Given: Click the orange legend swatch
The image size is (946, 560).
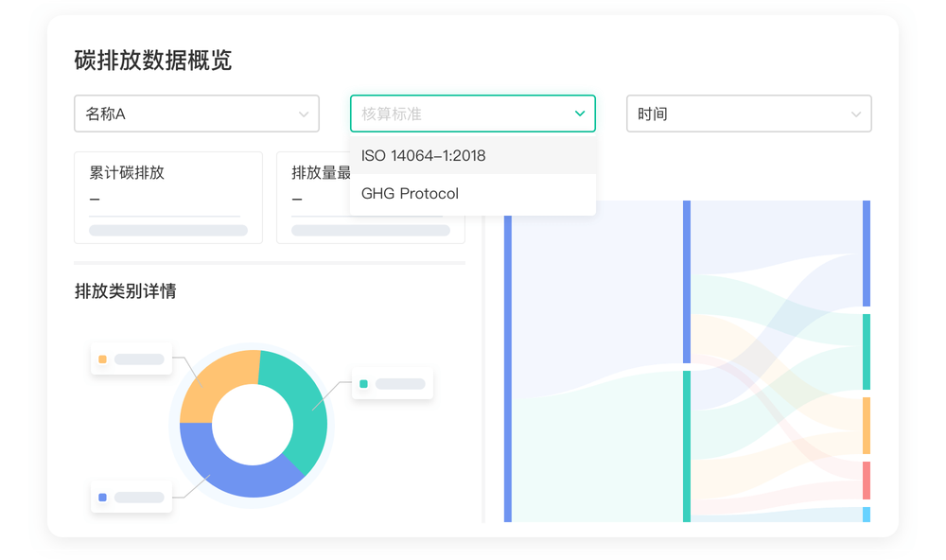Looking at the screenshot, I should pyautogui.click(x=102, y=359).
